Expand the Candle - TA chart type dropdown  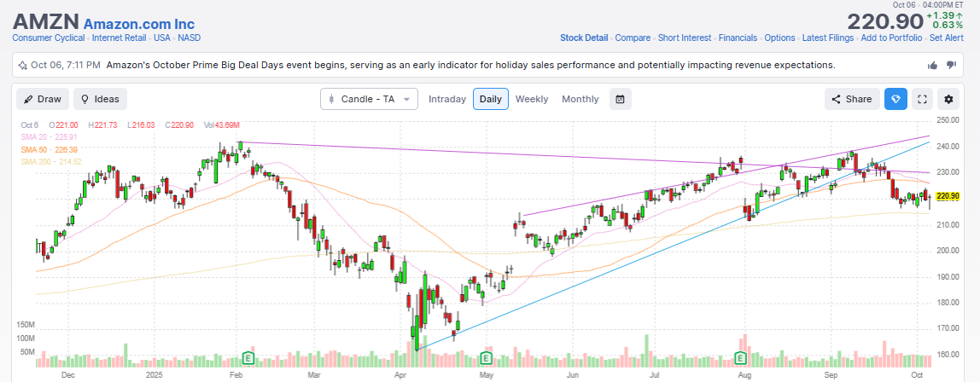[x=369, y=99]
